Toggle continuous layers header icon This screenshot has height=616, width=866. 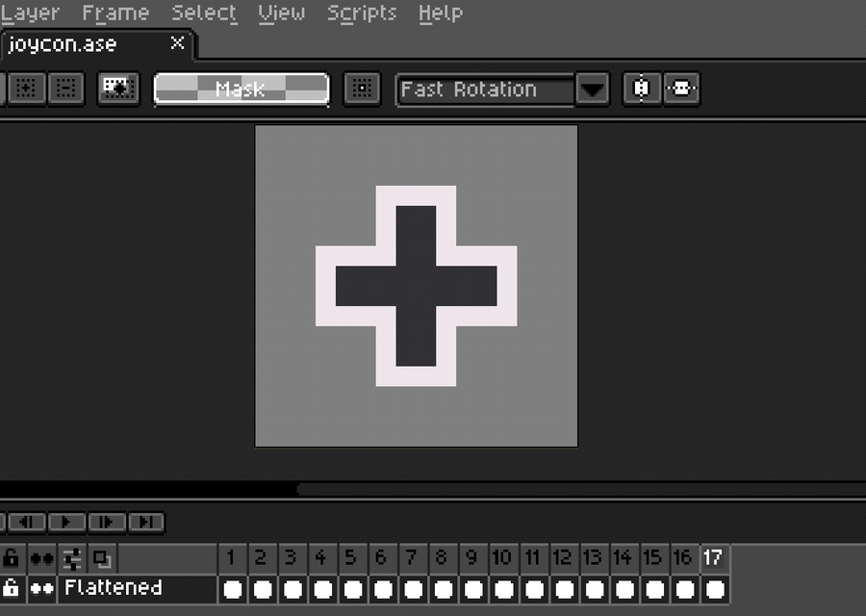pyautogui.click(x=42, y=558)
